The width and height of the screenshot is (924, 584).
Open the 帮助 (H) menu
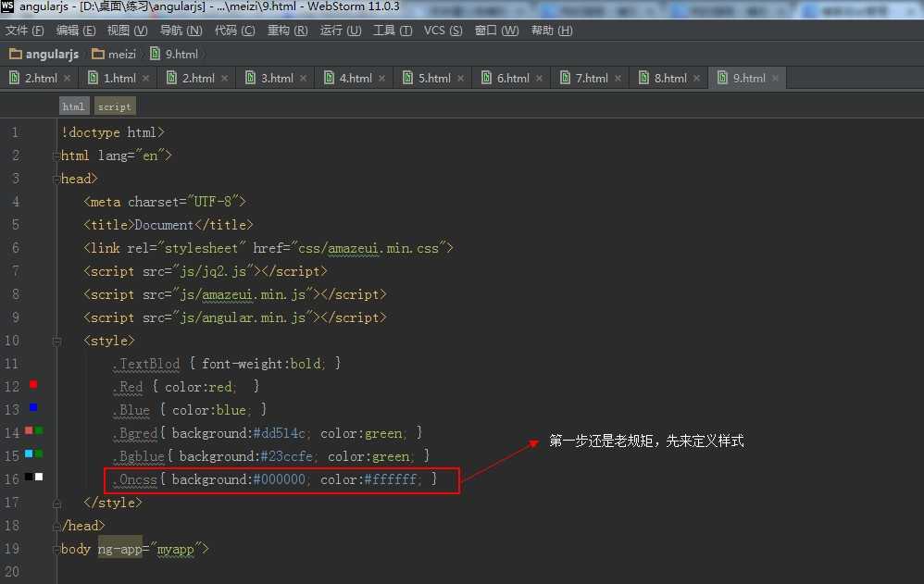click(552, 31)
